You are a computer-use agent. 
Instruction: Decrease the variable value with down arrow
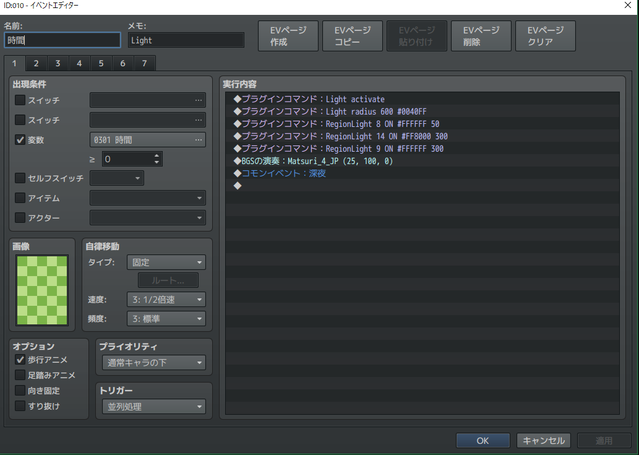157,162
